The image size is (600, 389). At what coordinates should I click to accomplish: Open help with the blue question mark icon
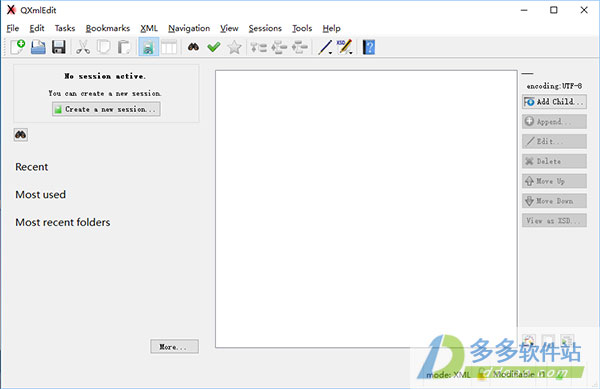click(368, 47)
